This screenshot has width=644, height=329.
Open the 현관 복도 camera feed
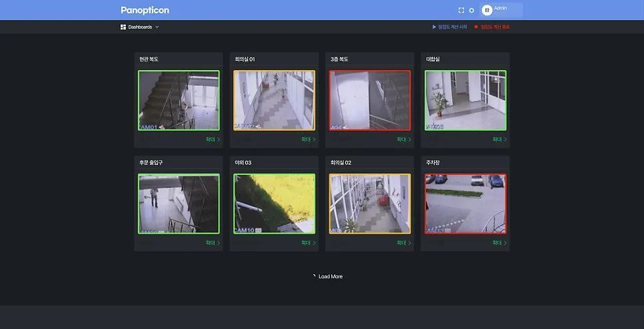click(x=179, y=100)
